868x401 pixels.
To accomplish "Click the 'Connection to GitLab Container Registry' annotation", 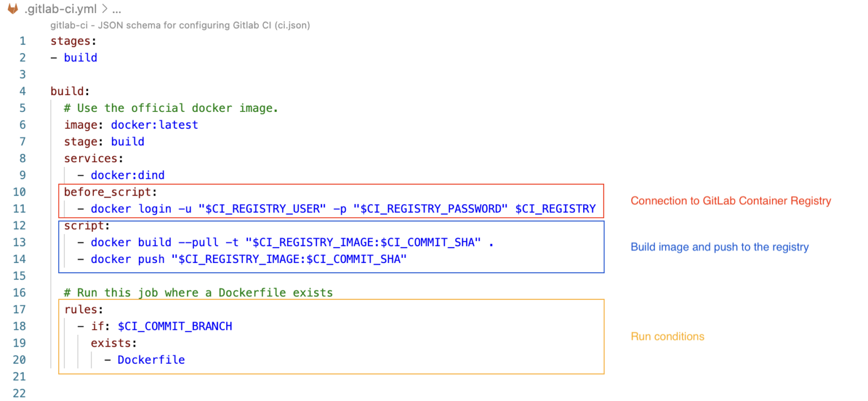I will pyautogui.click(x=731, y=201).
